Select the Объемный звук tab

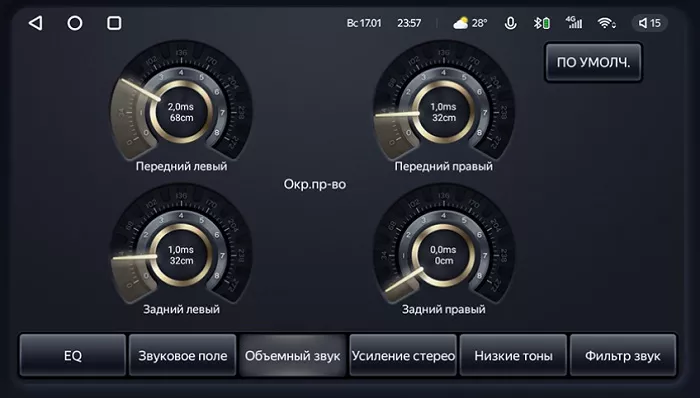click(292, 356)
